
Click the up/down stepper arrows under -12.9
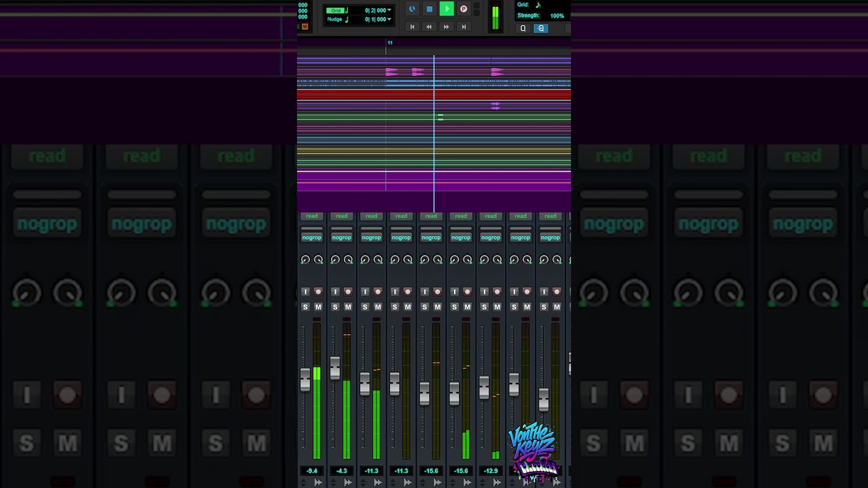tap(483, 483)
